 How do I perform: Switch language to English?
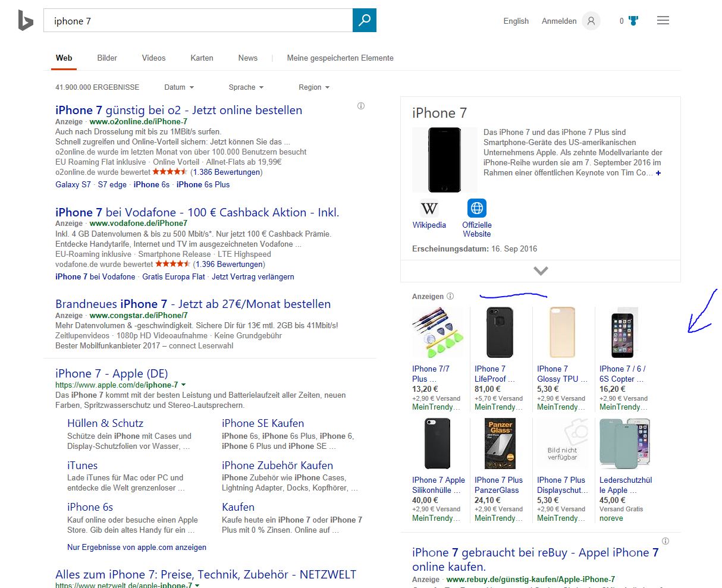click(x=516, y=21)
